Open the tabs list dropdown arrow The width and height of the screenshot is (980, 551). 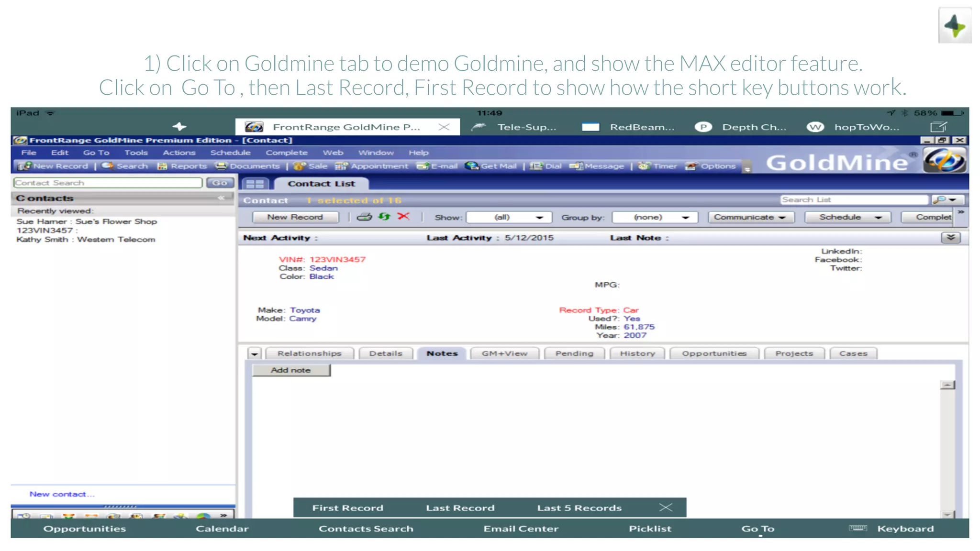click(255, 354)
